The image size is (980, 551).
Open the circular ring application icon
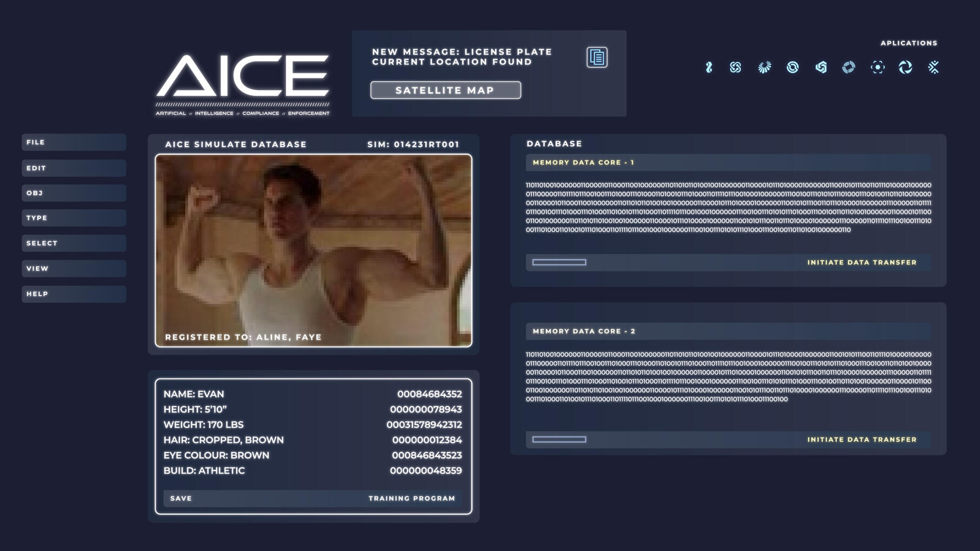(792, 67)
